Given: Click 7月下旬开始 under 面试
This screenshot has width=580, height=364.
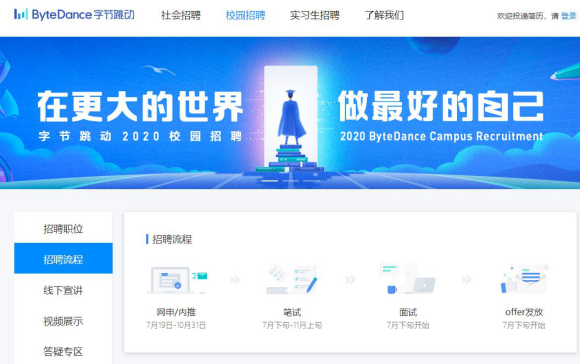Looking at the screenshot, I should 408,325.
